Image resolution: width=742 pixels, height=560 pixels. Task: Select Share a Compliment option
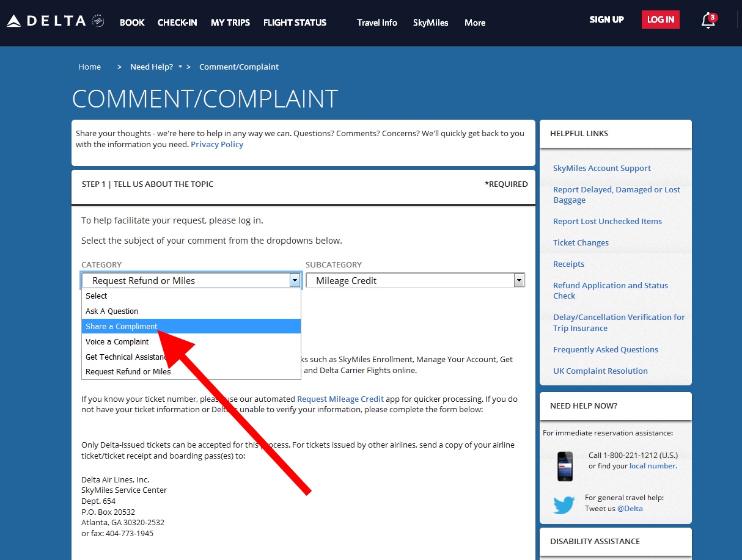tap(122, 326)
